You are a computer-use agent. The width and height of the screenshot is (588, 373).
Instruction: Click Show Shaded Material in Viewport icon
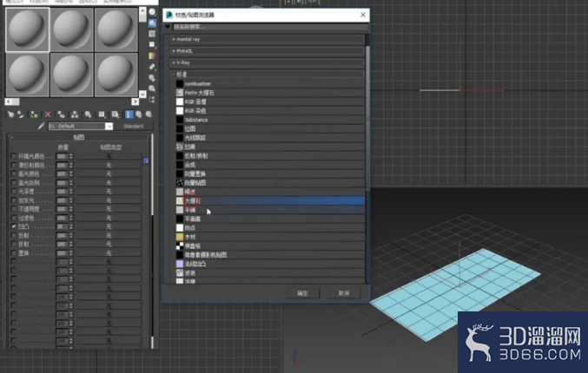[x=116, y=115]
